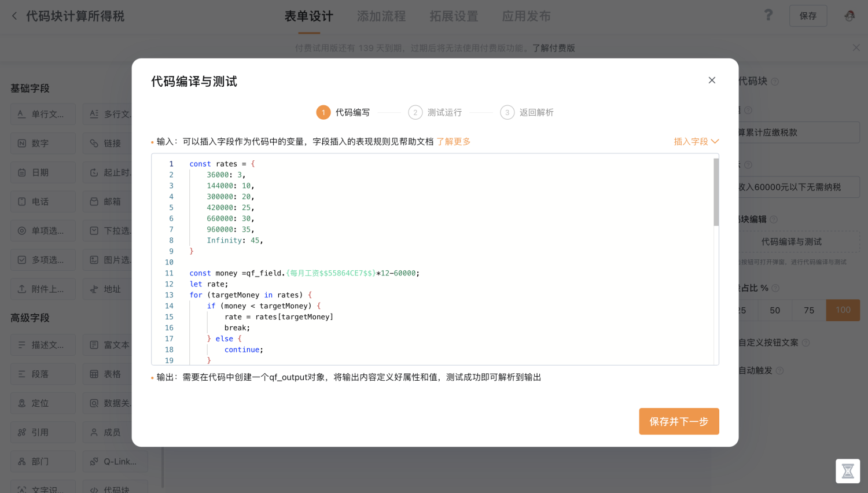Screen dimensions: 868x493
Task: Open the 应用发布 tab
Action: 526,16
